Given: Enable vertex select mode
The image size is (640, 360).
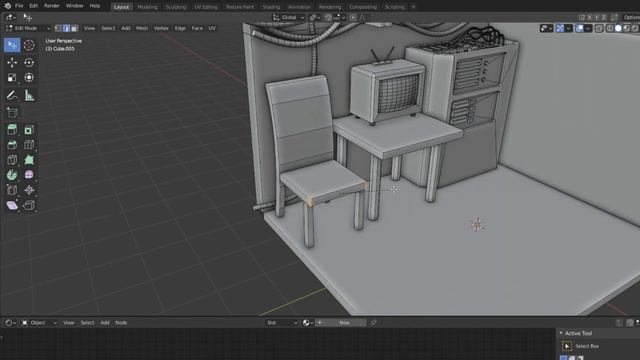Looking at the screenshot, I should tap(58, 28).
